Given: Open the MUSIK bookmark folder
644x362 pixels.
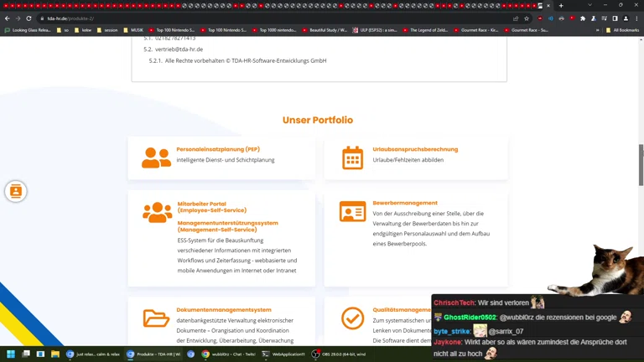Looking at the screenshot, I should (x=133, y=30).
